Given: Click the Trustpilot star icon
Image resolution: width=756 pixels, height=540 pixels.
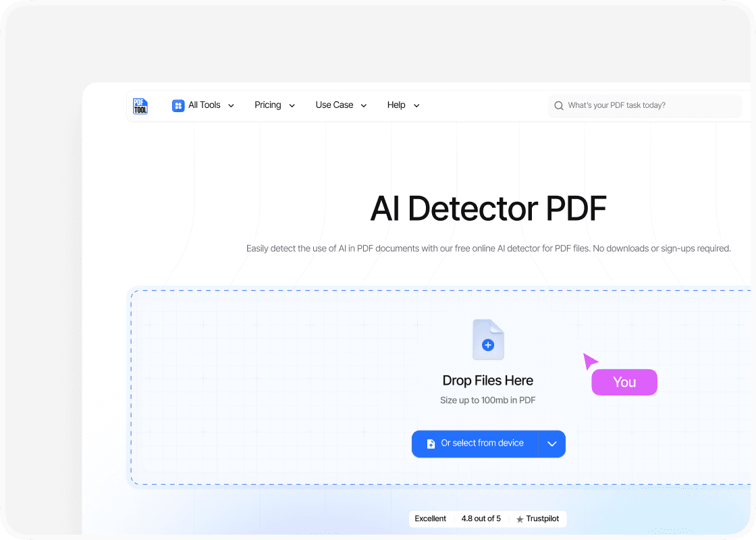Looking at the screenshot, I should click(x=520, y=519).
